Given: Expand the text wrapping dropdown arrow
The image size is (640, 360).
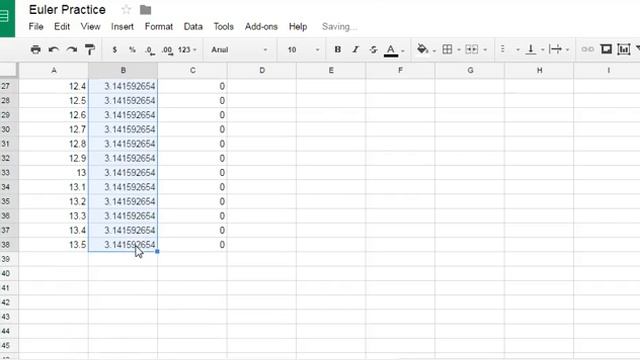Looking at the screenshot, I should (x=567, y=50).
